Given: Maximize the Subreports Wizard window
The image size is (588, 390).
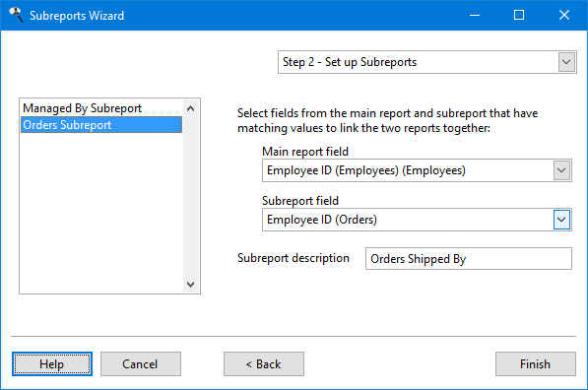Looking at the screenshot, I should pos(519,15).
